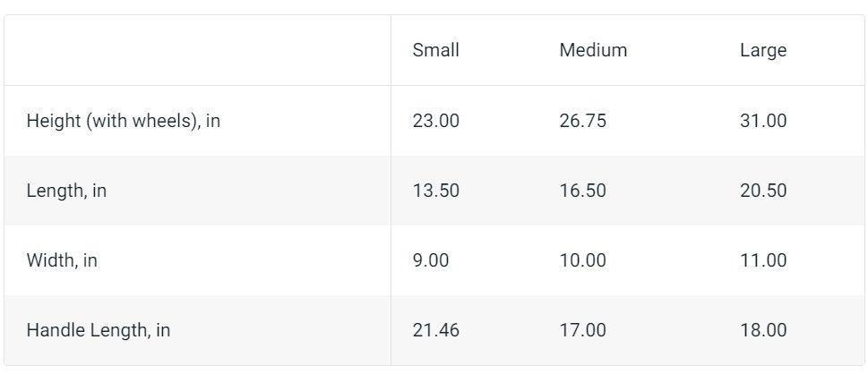Click the Small column header
This screenshot has height=374, width=868.
[435, 50]
